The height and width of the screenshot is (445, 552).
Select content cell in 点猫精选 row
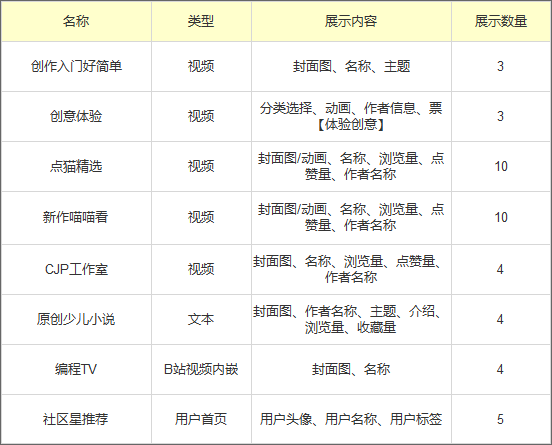351,167
